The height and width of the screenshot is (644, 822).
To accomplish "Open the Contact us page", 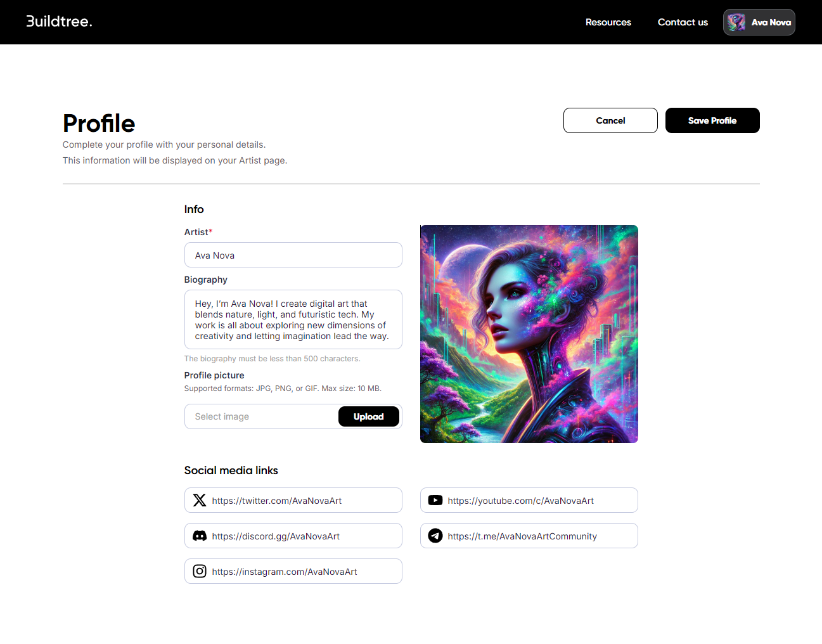I will coord(683,22).
